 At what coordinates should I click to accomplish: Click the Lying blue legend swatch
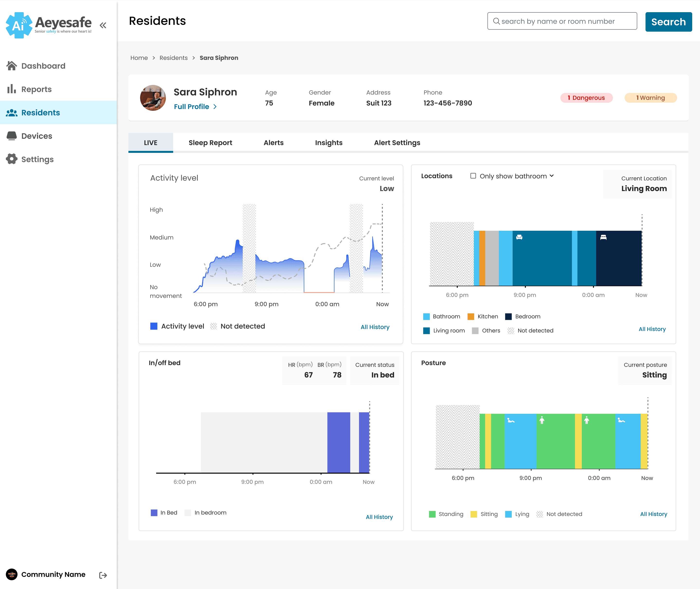pyautogui.click(x=509, y=514)
